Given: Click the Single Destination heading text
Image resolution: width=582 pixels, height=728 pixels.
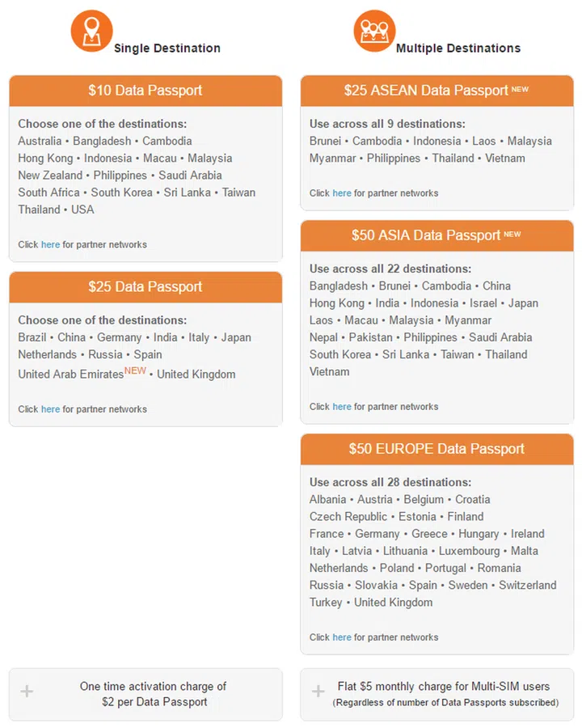Looking at the screenshot, I should tap(167, 49).
